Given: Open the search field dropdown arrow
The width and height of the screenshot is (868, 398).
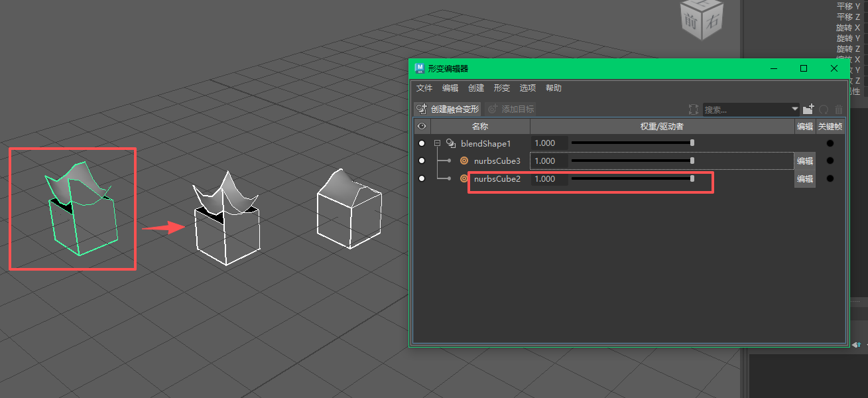Looking at the screenshot, I should coord(795,109).
